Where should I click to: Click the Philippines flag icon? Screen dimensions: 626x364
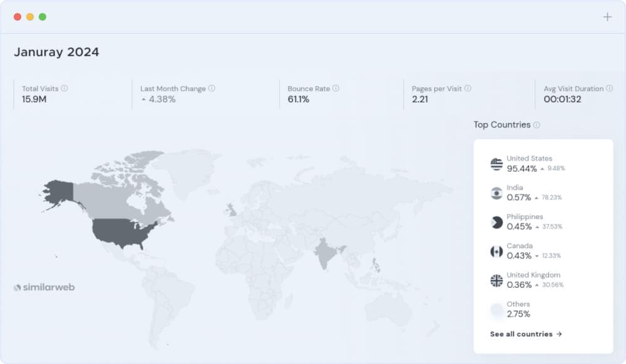pos(495,222)
